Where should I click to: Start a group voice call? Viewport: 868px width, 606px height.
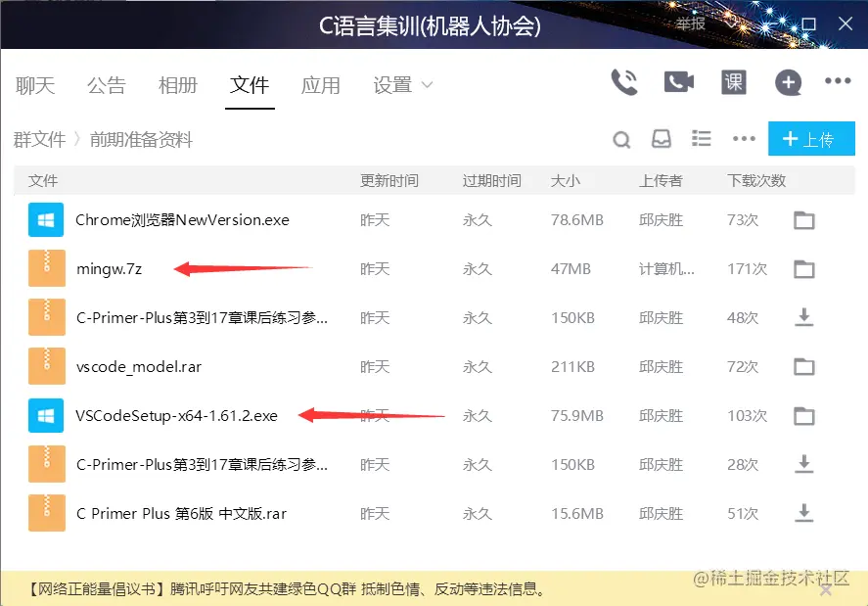click(x=624, y=82)
